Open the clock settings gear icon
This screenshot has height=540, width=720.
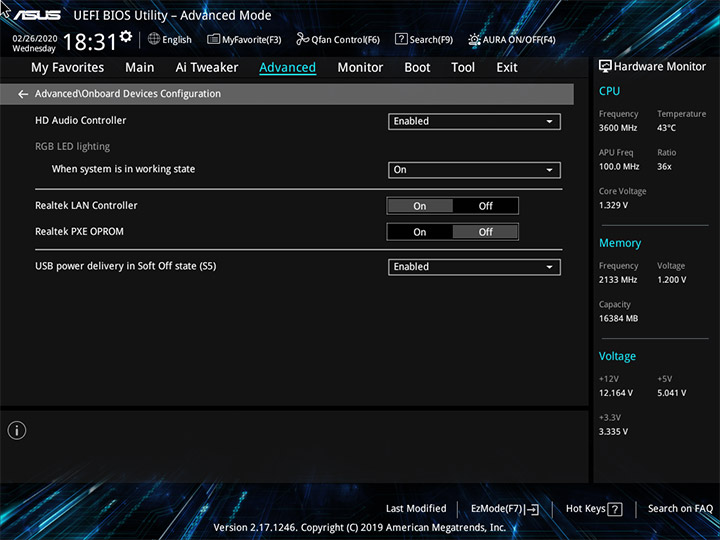[126, 36]
